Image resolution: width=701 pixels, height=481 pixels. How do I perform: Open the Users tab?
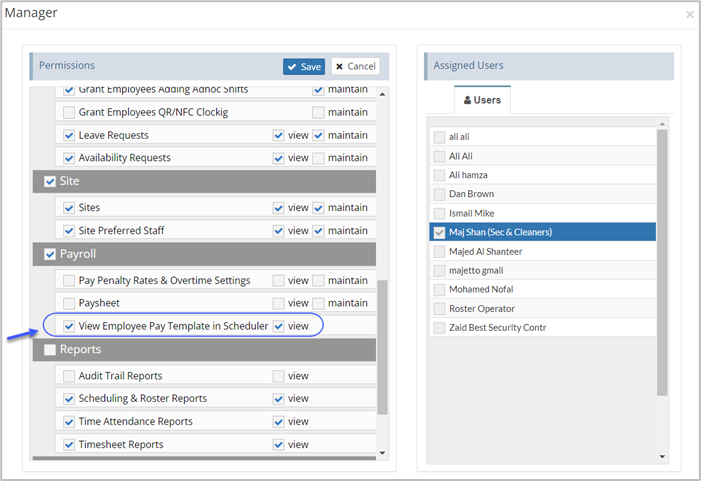tap(481, 101)
